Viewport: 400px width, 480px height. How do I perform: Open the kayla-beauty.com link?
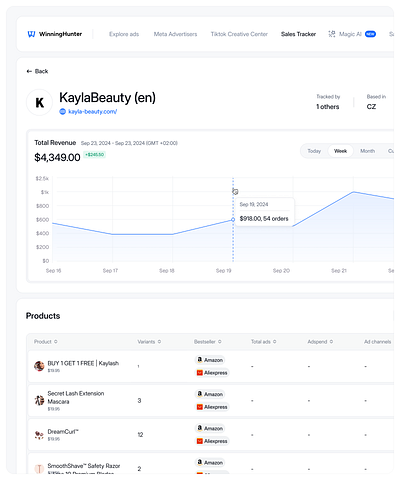tap(93, 112)
